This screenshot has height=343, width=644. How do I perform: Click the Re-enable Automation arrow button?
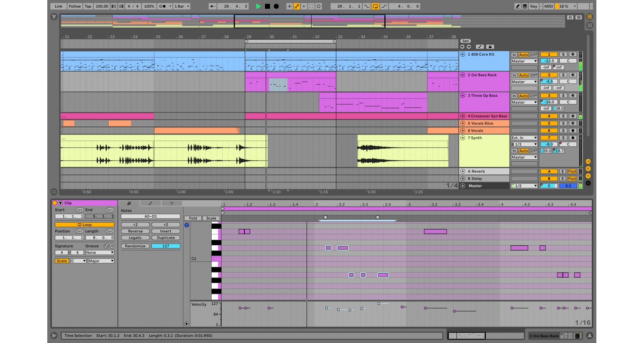pyautogui.click(x=304, y=6)
